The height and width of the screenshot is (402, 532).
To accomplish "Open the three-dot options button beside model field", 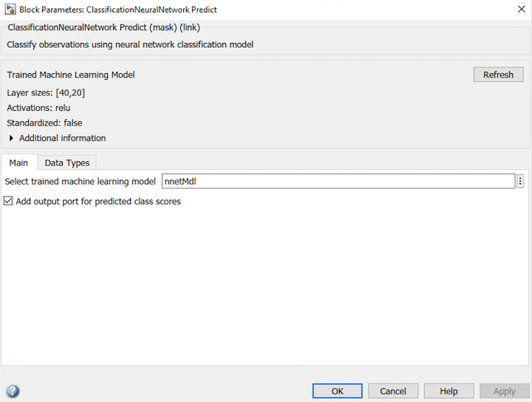I will 520,181.
